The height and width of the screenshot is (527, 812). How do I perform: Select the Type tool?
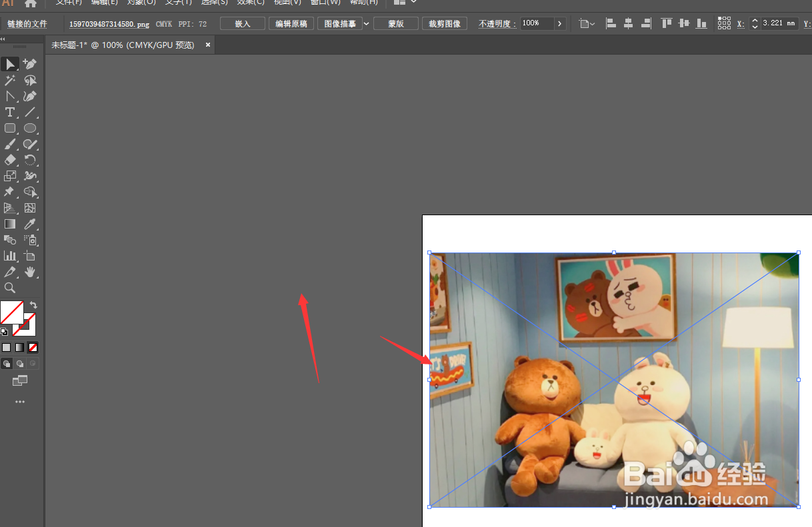tap(10, 112)
